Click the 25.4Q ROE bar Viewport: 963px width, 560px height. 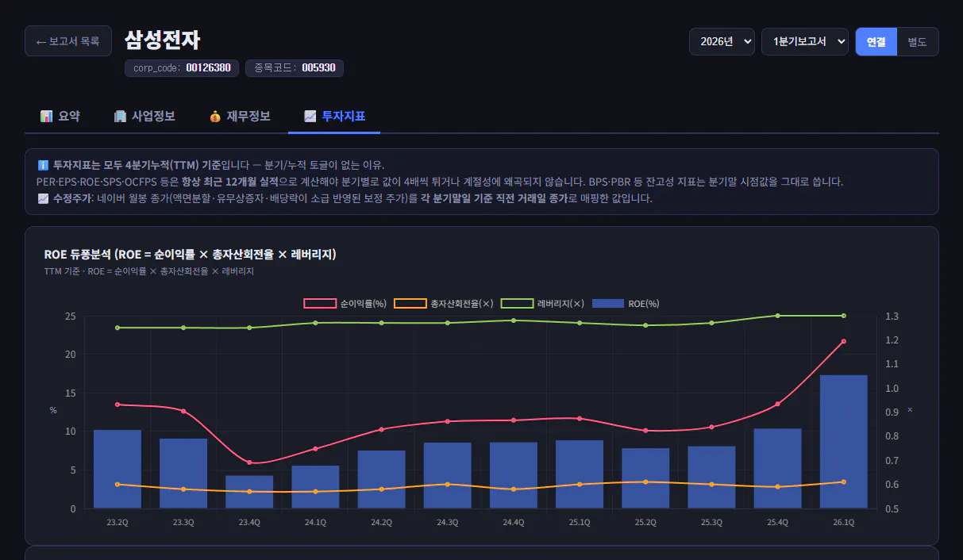[x=777, y=469]
